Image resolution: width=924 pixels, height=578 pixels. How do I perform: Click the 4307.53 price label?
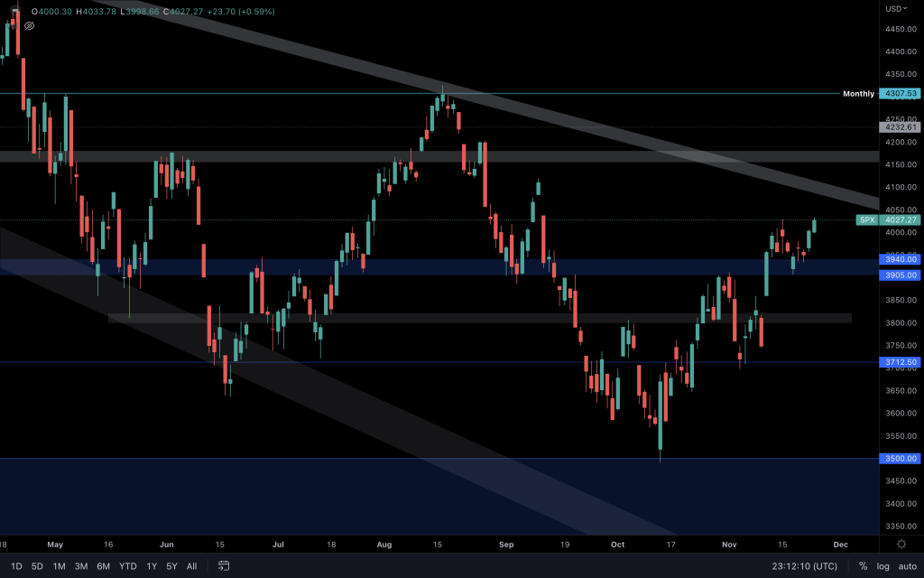(x=900, y=94)
